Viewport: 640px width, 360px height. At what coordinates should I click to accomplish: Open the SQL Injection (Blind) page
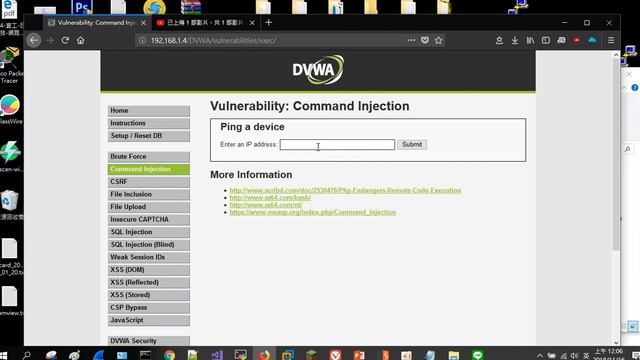149,245
